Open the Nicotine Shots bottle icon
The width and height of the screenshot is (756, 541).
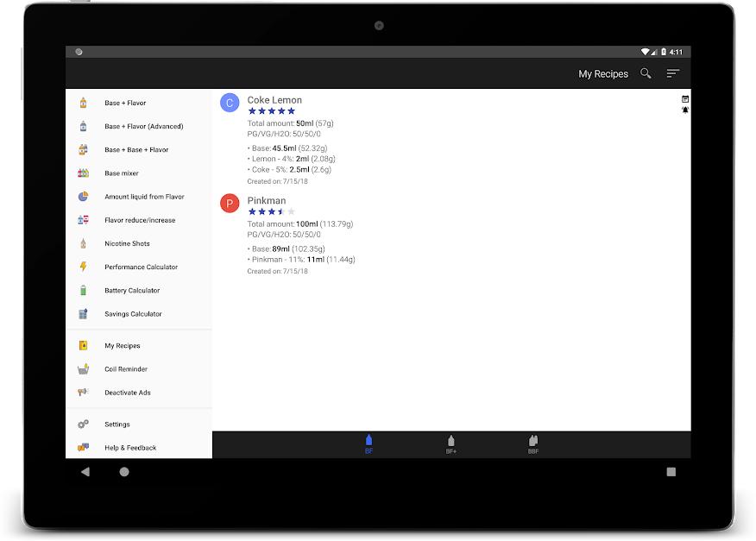(83, 243)
